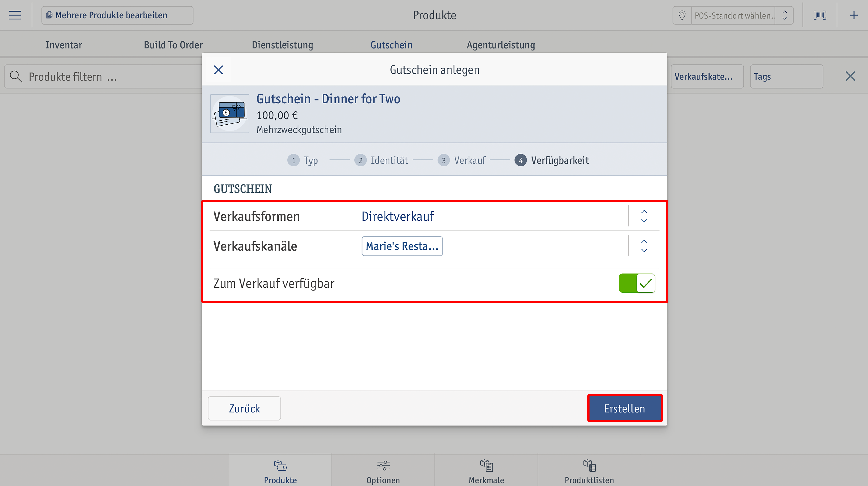This screenshot has height=486, width=868.
Task: Switch to Agenturleistung tab
Action: click(501, 45)
